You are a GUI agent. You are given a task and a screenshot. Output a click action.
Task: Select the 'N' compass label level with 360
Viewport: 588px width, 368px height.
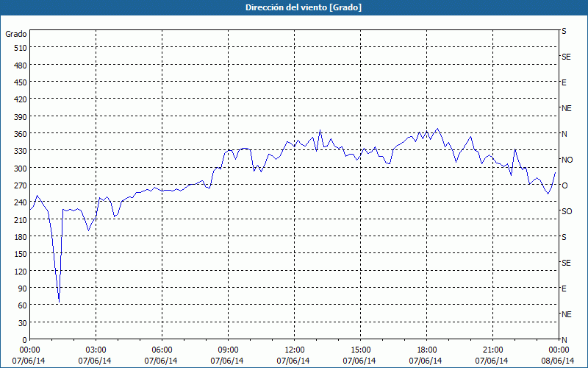pyautogui.click(x=564, y=134)
